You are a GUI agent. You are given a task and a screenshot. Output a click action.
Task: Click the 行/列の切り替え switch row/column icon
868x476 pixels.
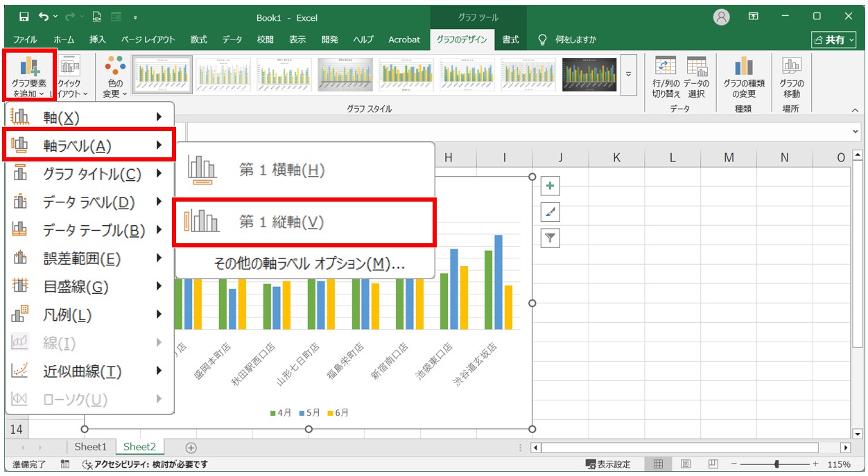coord(666,76)
